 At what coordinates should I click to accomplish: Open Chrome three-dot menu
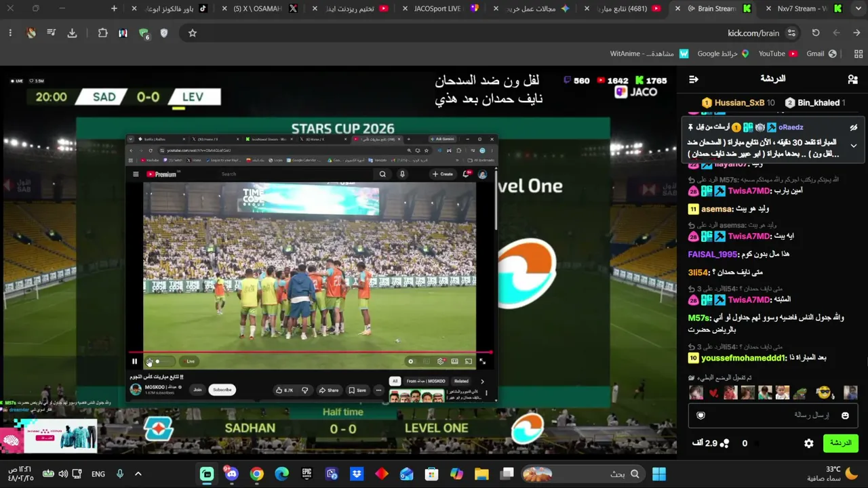pyautogui.click(x=10, y=33)
